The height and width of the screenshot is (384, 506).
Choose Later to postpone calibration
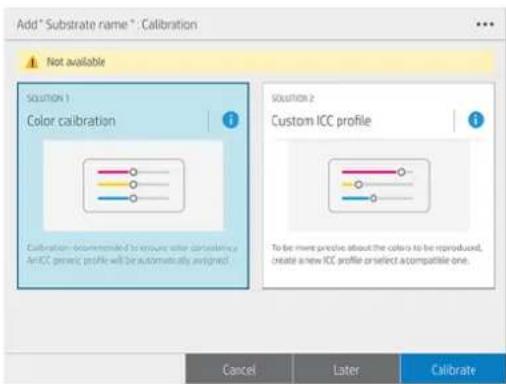tap(346, 369)
